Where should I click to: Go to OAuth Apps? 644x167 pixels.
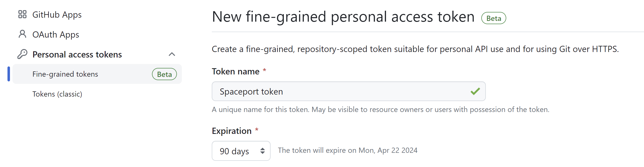point(56,35)
